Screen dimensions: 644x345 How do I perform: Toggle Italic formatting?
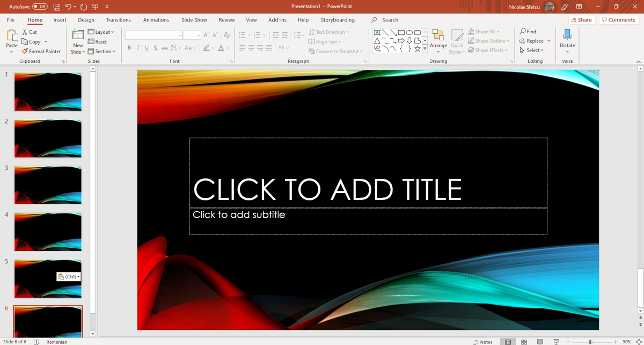pos(138,48)
